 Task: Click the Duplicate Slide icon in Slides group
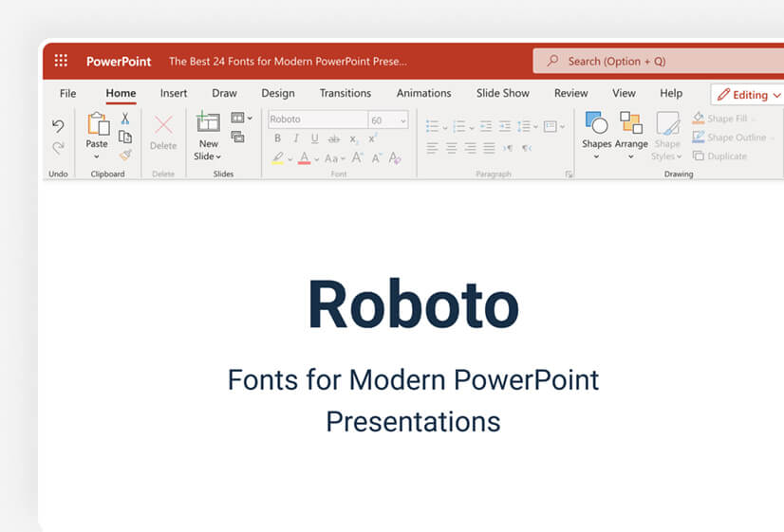pyautogui.click(x=237, y=137)
